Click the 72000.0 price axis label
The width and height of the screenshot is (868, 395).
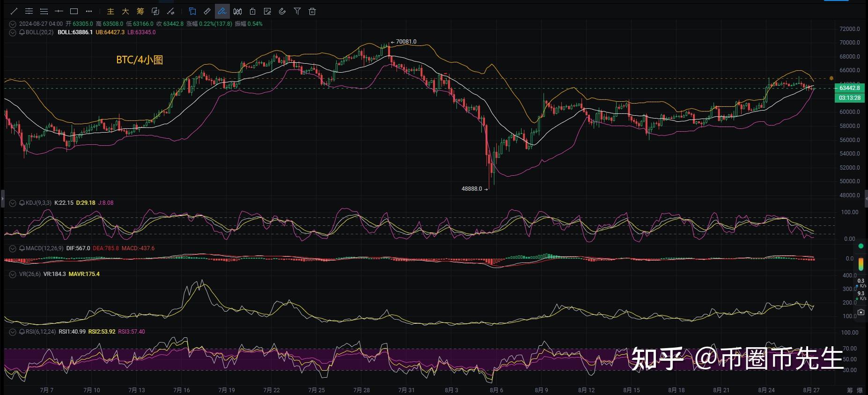(850, 29)
